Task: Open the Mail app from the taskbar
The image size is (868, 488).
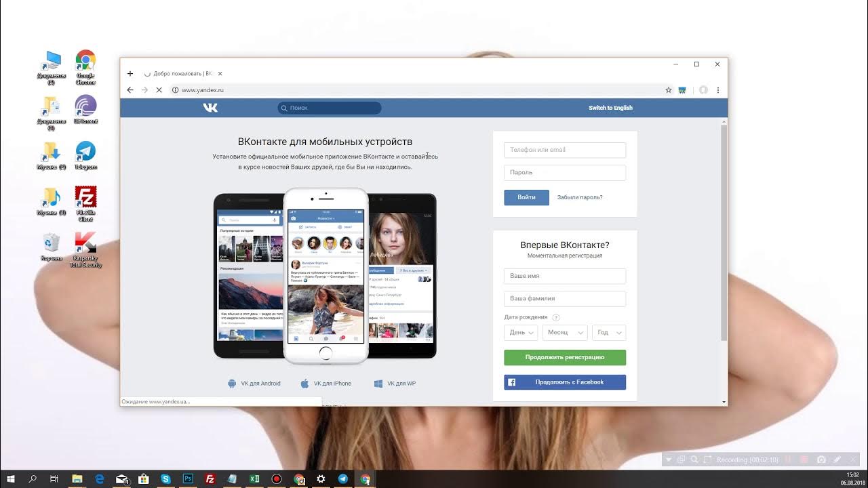Action: (121, 479)
